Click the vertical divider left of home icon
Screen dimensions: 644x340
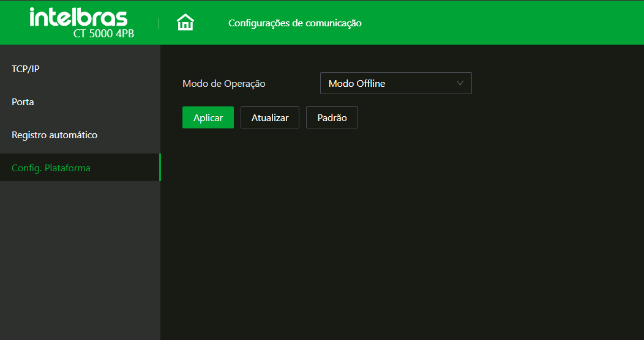159,23
